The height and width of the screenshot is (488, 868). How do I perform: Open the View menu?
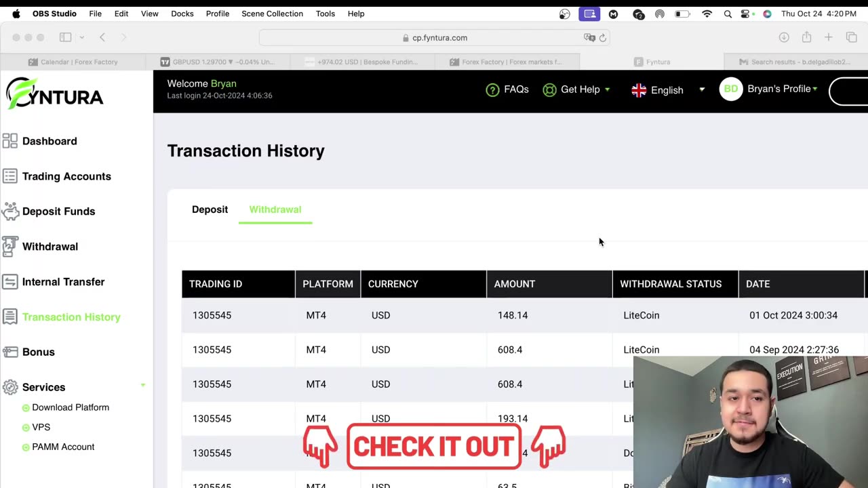pyautogui.click(x=150, y=14)
